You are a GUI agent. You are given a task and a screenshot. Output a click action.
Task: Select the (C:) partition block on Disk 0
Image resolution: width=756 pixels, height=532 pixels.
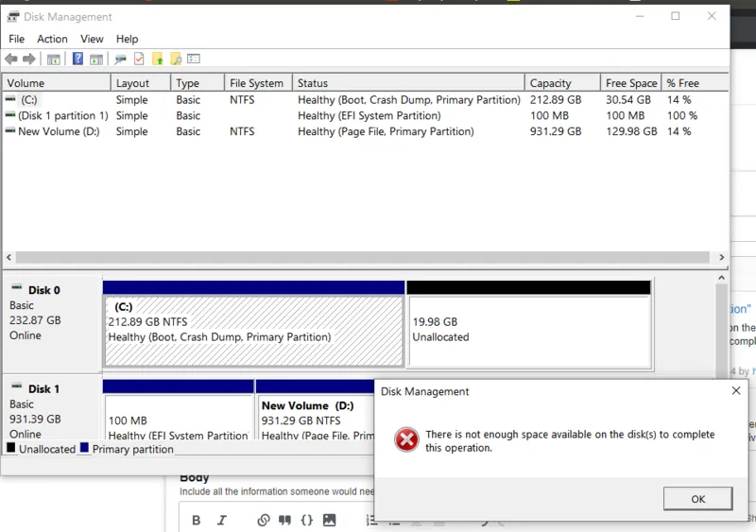pyautogui.click(x=254, y=323)
